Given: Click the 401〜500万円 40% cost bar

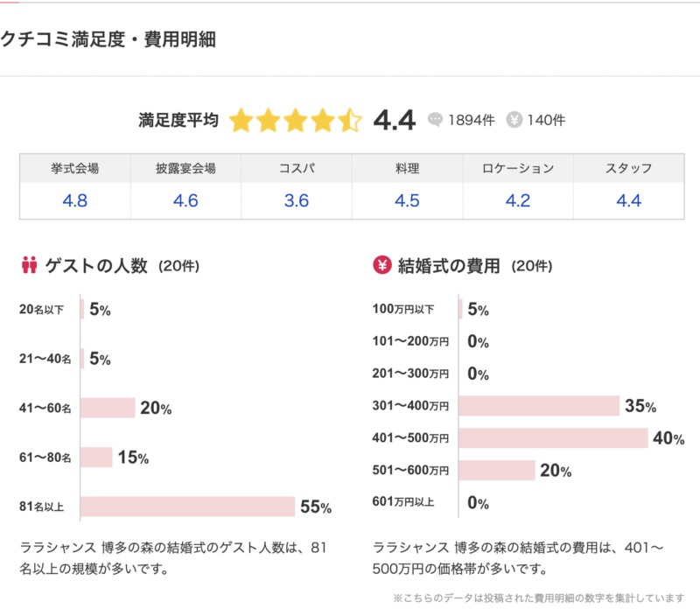Looking at the screenshot, I should [553, 438].
